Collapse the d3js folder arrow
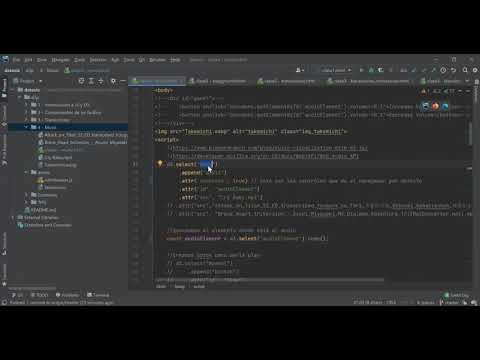 [20, 97]
